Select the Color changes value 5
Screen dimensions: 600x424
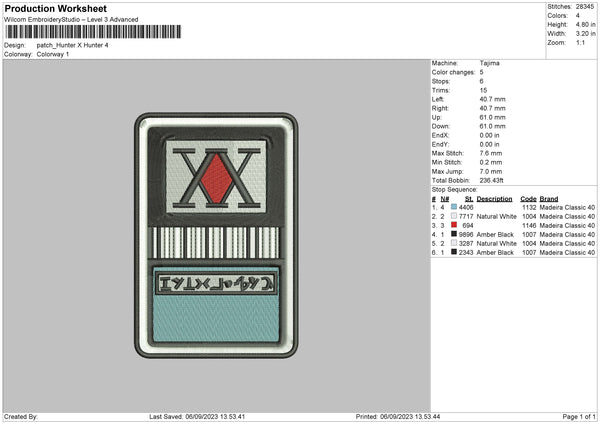pyautogui.click(x=481, y=72)
